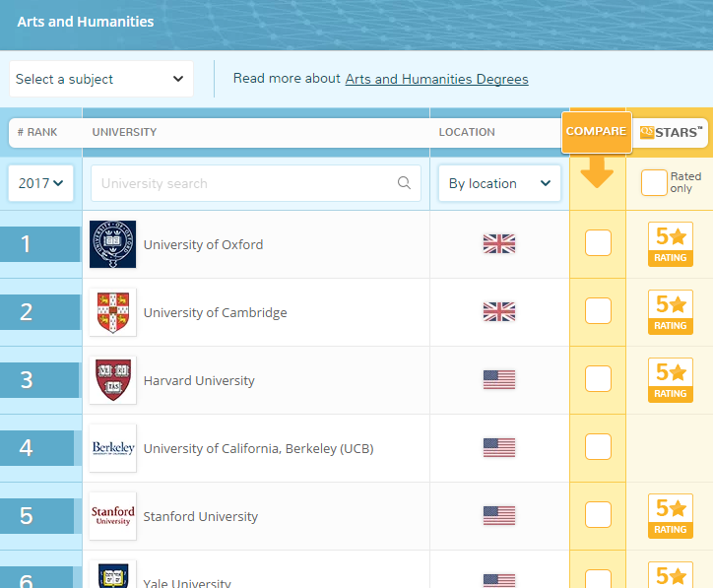Click the search magnifier icon
Viewport: 713px width, 588px height.
click(404, 183)
